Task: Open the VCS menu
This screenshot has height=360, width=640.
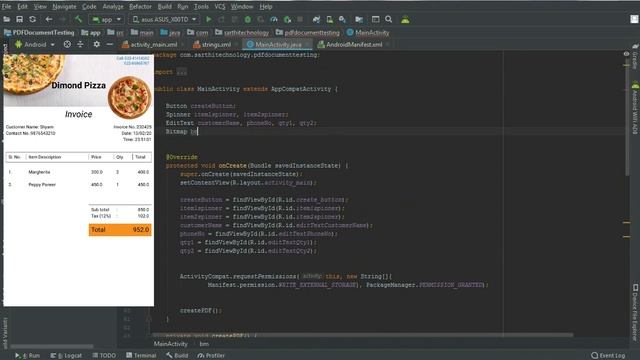Action: click(x=220, y=7)
